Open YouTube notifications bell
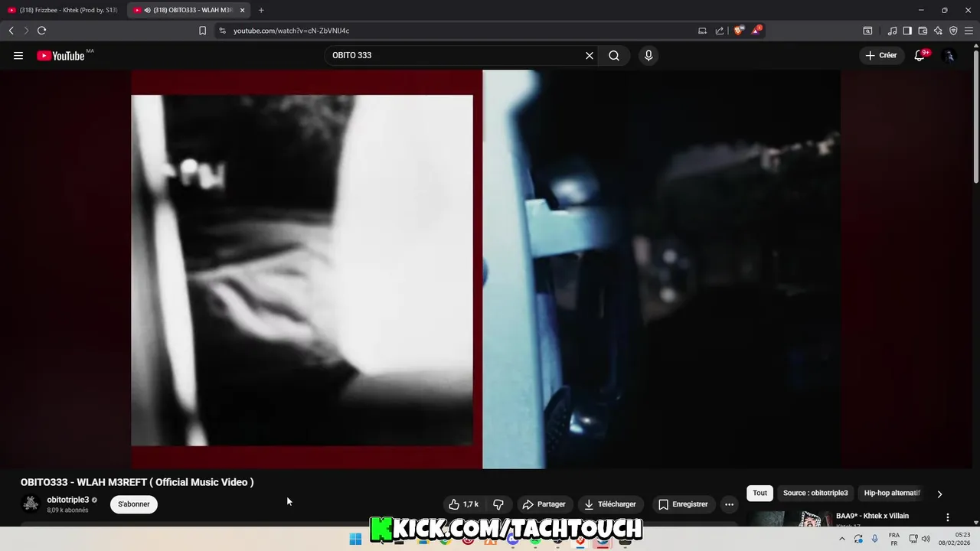Viewport: 980px width, 551px height. (x=920, y=56)
